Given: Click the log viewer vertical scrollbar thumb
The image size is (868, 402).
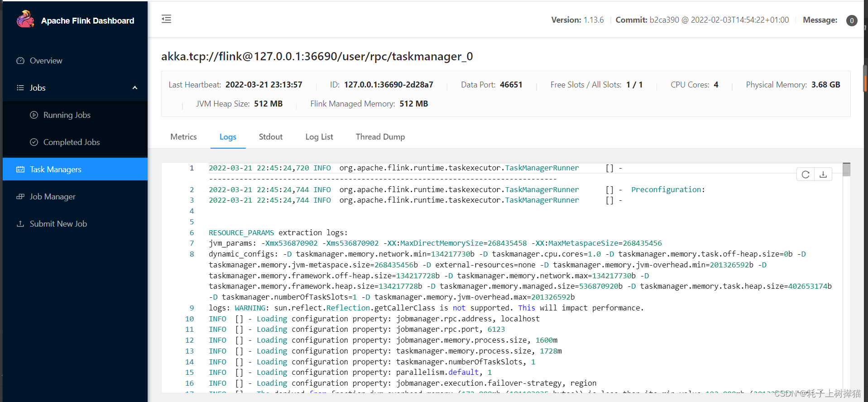Looking at the screenshot, I should [x=846, y=170].
